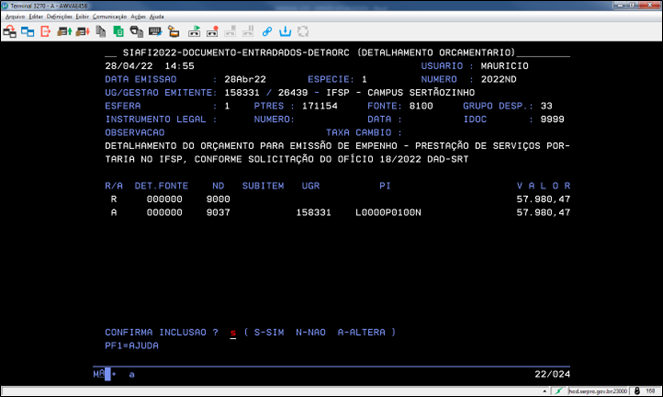Click the color/paint settings icon
Image resolution: width=663 pixels, height=397 pixels.
[x=173, y=31]
